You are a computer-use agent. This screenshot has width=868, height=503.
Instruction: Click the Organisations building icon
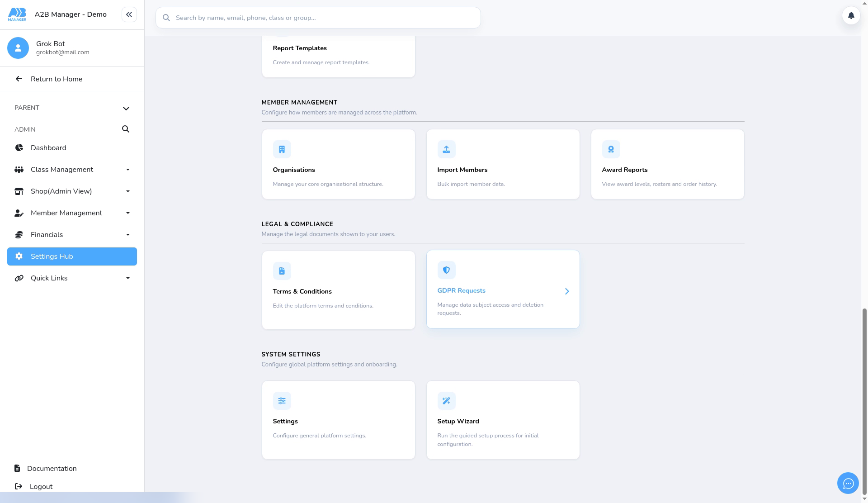[282, 149]
